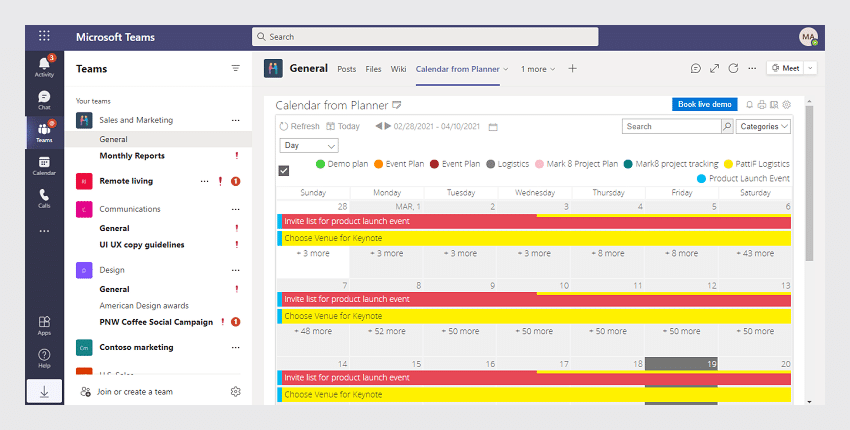The image size is (850, 430).
Task: Expand the 1 more tabs dropdown
Action: tap(538, 69)
